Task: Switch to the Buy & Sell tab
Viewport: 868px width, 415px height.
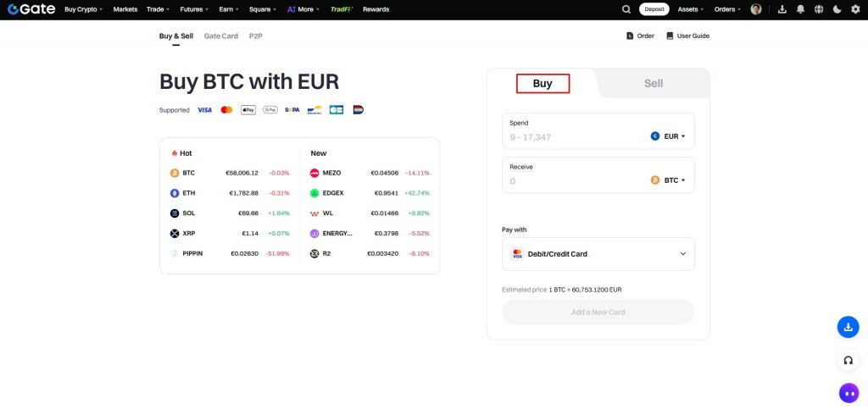Action: pos(176,36)
